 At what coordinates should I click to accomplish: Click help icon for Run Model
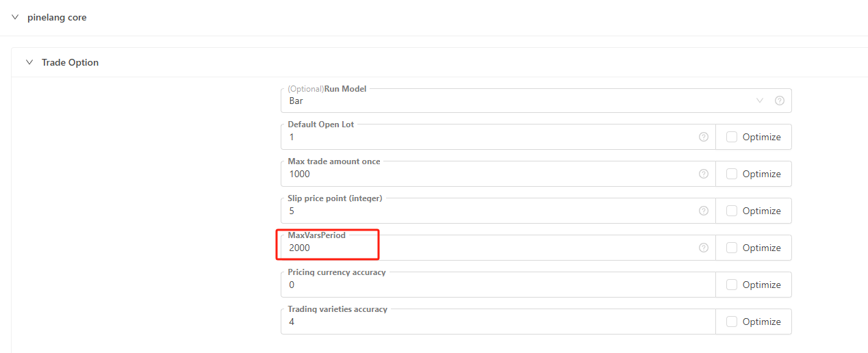point(779,101)
